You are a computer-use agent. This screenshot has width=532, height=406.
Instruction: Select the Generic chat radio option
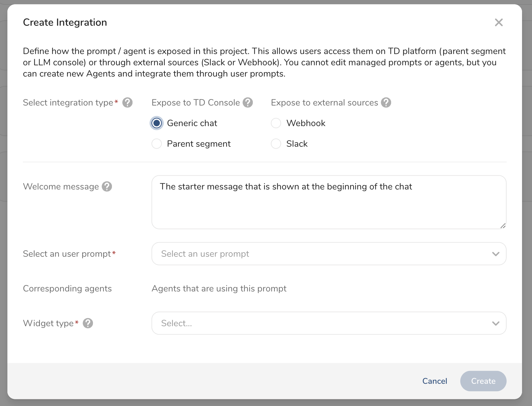(x=157, y=123)
